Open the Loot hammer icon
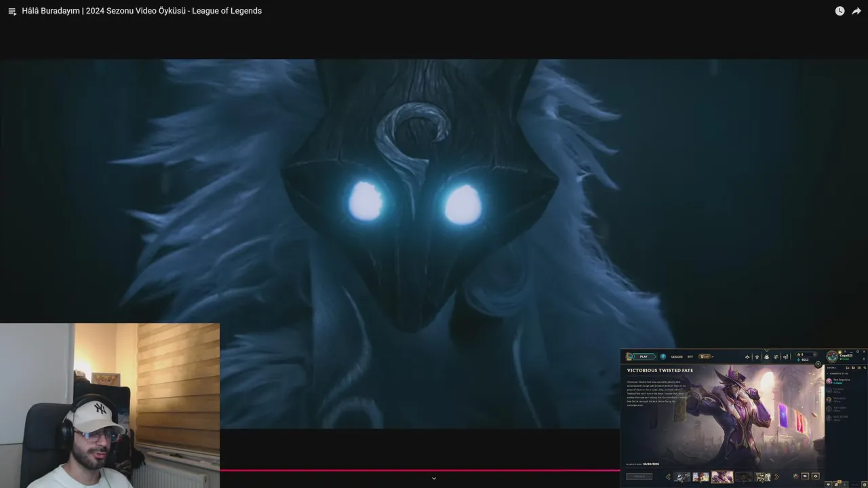 pos(776,357)
